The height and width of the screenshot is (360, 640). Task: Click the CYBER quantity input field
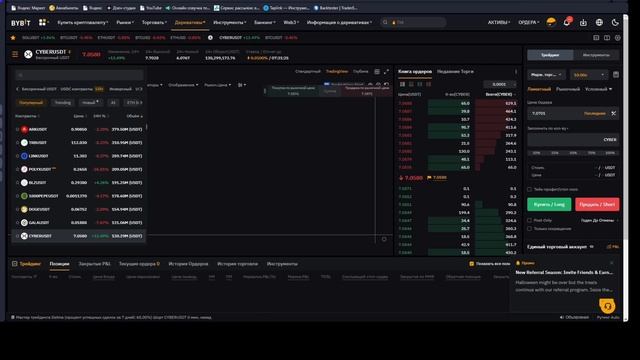573,140
